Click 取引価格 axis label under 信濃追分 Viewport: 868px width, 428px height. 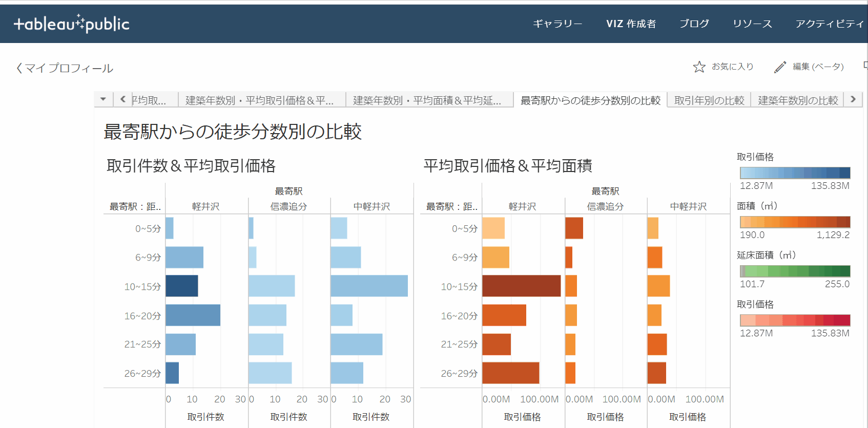[606, 417]
